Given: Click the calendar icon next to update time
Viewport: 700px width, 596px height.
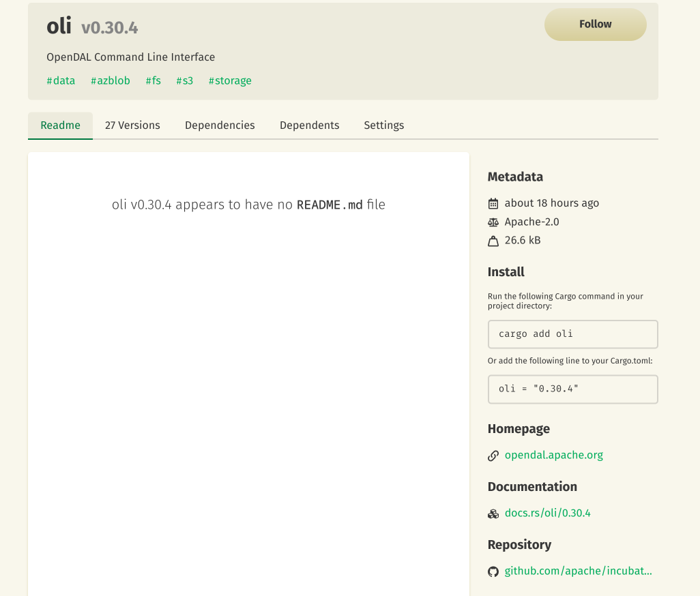Looking at the screenshot, I should click(494, 203).
